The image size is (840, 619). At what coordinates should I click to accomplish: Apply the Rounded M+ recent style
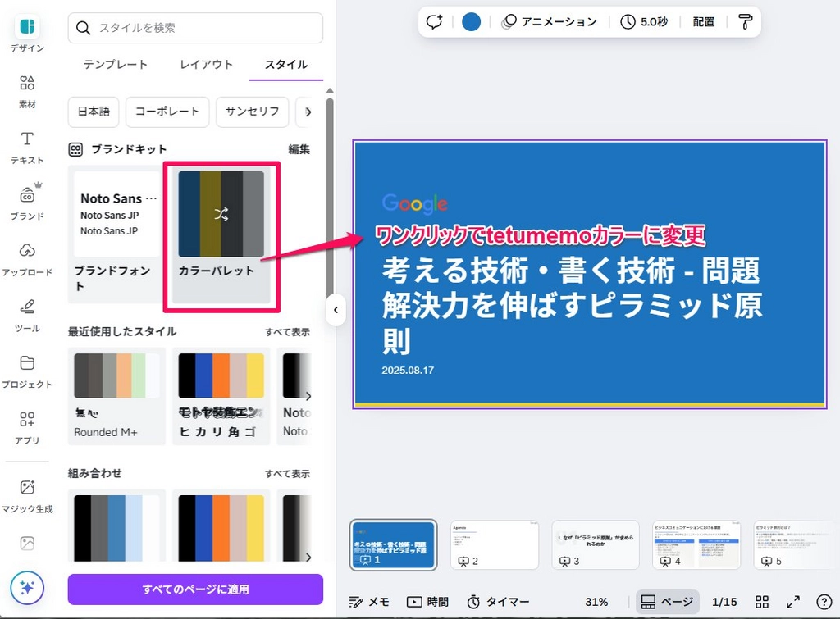click(116, 396)
